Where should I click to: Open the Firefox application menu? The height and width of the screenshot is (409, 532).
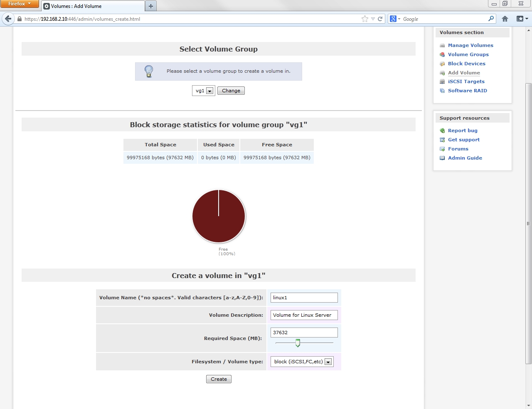click(x=20, y=4)
